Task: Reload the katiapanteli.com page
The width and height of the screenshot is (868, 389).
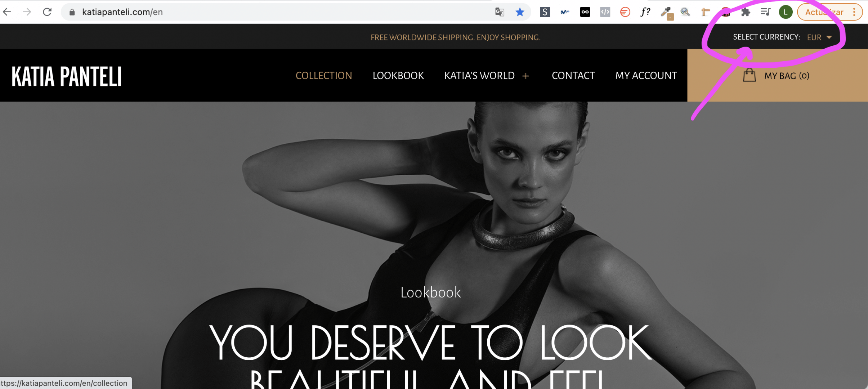Action: coord(47,12)
